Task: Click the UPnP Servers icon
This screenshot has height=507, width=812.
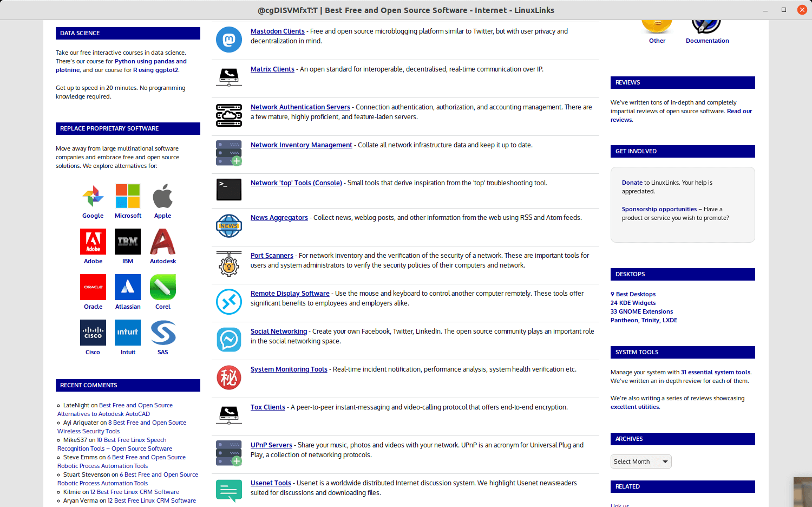Action: (x=229, y=453)
